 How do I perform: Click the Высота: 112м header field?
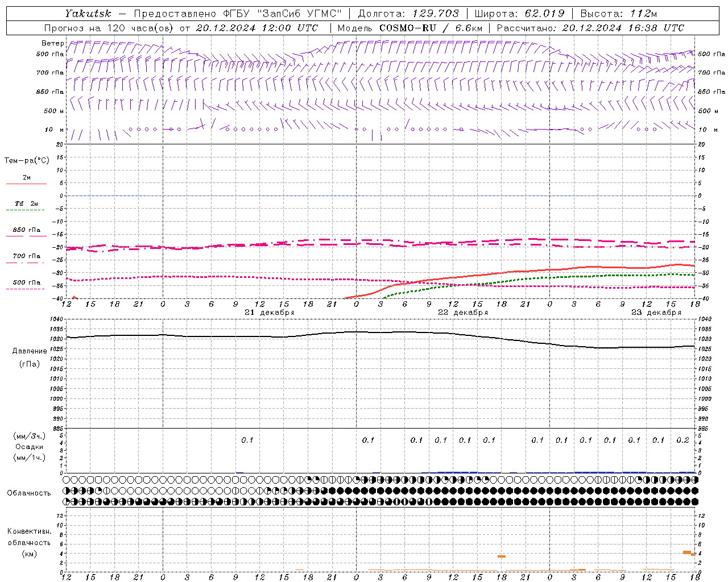[619, 14]
